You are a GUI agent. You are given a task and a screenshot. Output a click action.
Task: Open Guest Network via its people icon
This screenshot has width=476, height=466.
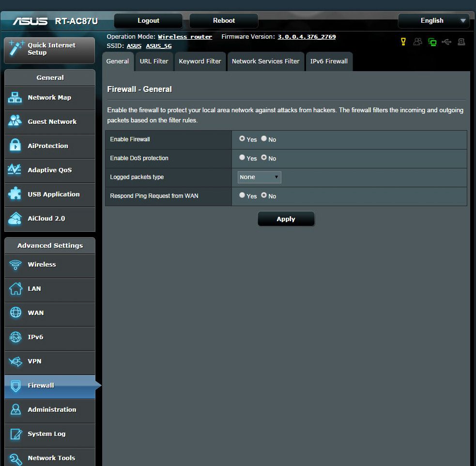pos(15,121)
